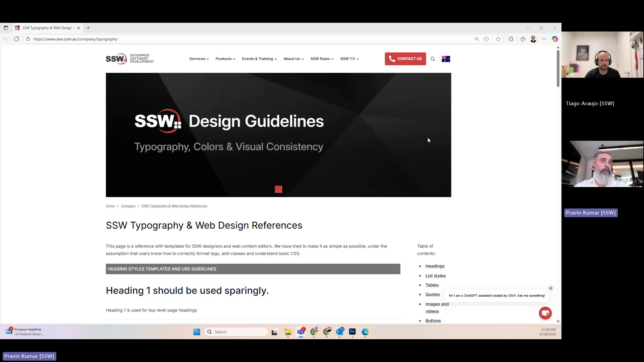This screenshot has height=362, width=644.
Task: Open the browser extensions icon
Action: pyautogui.click(x=511, y=39)
